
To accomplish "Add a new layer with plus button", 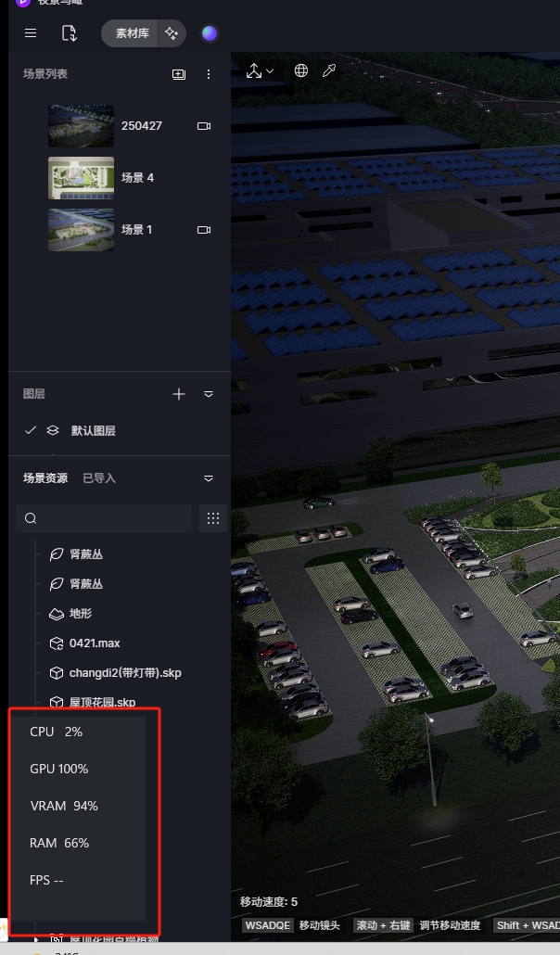I will 179,394.
